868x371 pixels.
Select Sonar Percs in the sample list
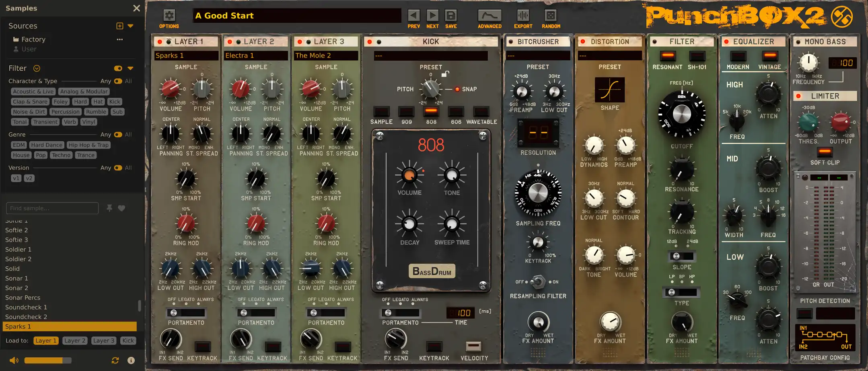tap(70, 297)
